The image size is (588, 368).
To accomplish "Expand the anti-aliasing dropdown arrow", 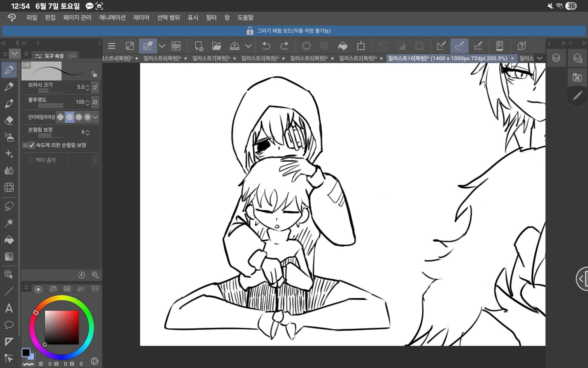I will pyautogui.click(x=95, y=117).
